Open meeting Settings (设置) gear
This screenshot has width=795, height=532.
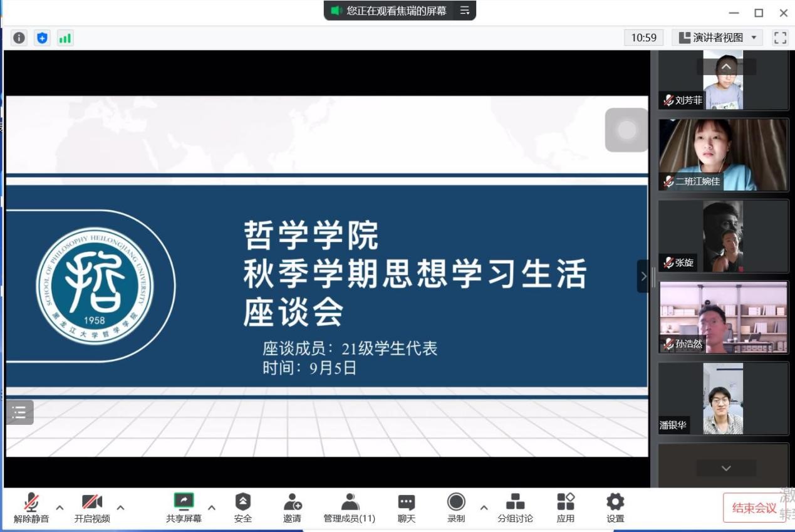[615, 508]
